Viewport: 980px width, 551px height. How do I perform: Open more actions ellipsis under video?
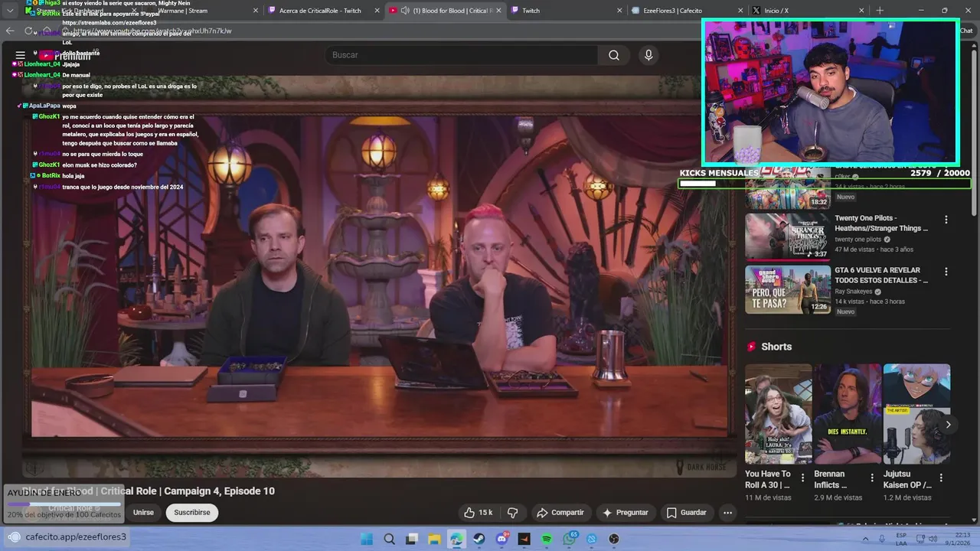click(x=728, y=513)
